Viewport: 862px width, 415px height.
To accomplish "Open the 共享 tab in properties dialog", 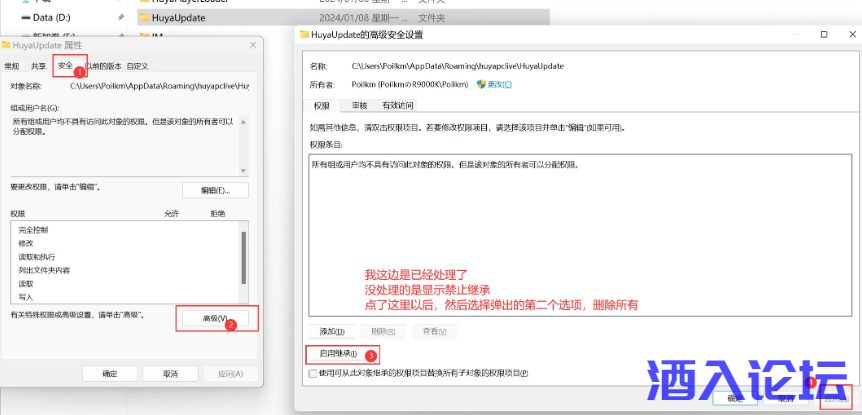I will click(38, 66).
